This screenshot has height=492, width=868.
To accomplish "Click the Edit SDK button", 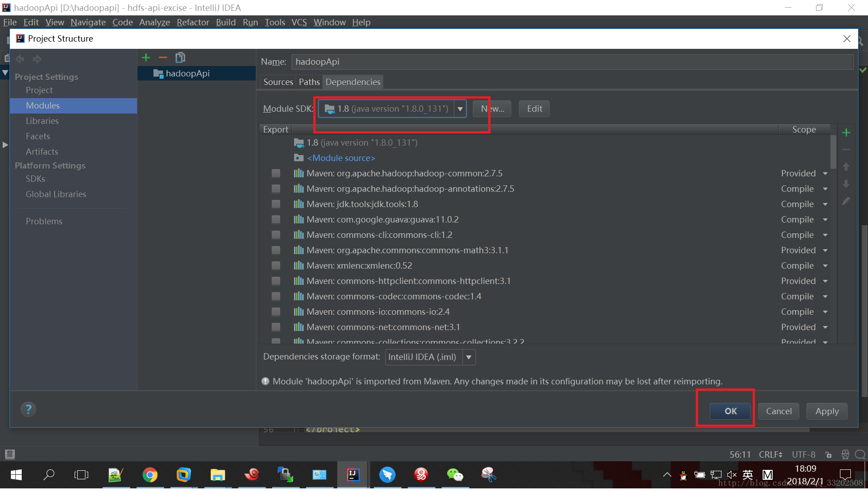I will [x=534, y=109].
